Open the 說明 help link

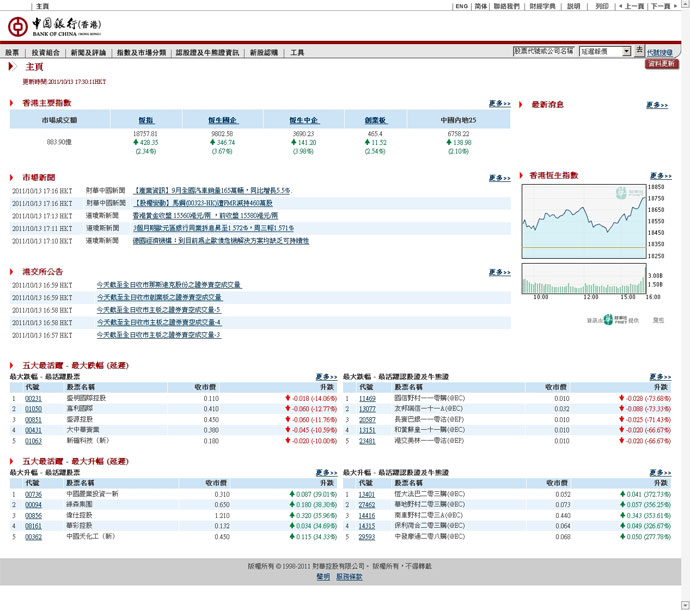click(x=573, y=6)
